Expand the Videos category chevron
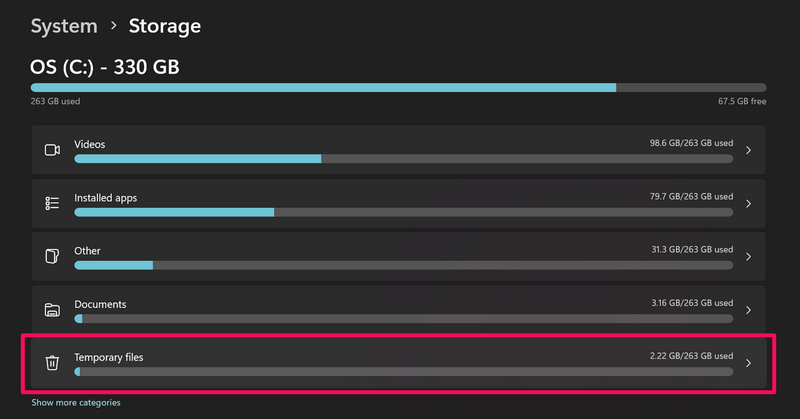 (749, 150)
